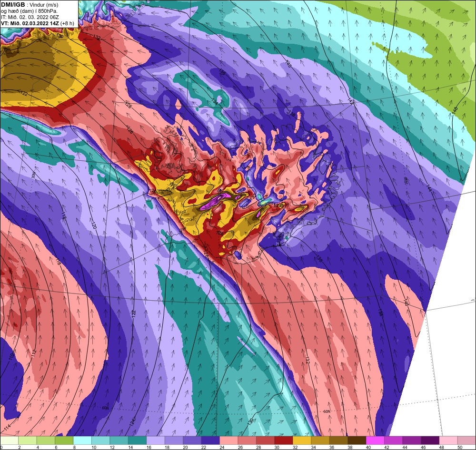Click the '120' height contour label
Image resolution: width=476 pixels, height=450 pixels.
[x=94, y=225]
